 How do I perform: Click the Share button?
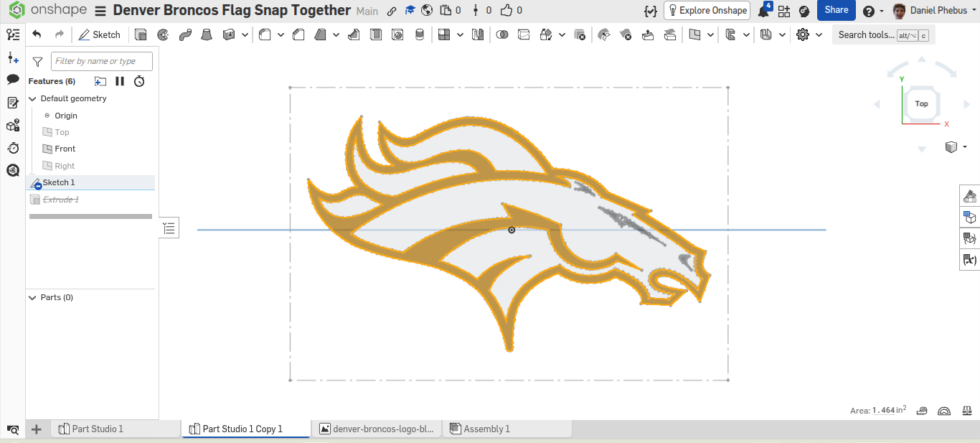coord(837,10)
